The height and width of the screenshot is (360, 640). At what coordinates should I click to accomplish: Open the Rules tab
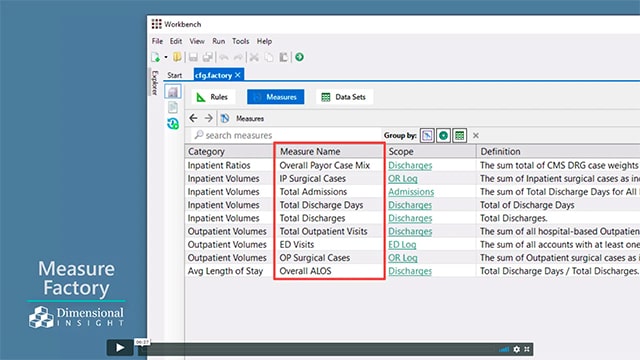coord(213,97)
